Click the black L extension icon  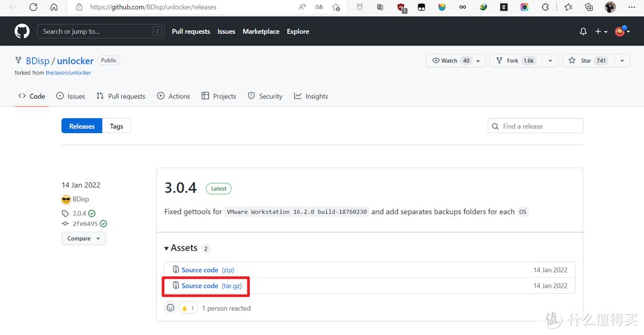click(x=503, y=7)
